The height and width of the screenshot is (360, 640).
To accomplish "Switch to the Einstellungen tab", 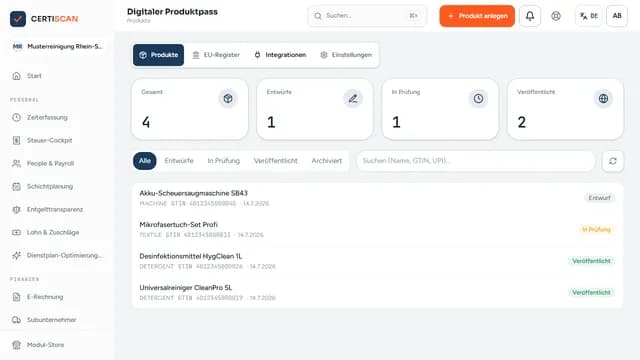I will 346,55.
